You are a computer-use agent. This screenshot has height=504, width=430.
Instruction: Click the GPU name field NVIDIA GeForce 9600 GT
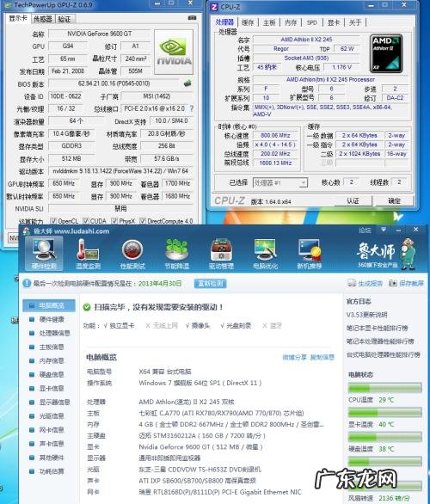coord(99,34)
